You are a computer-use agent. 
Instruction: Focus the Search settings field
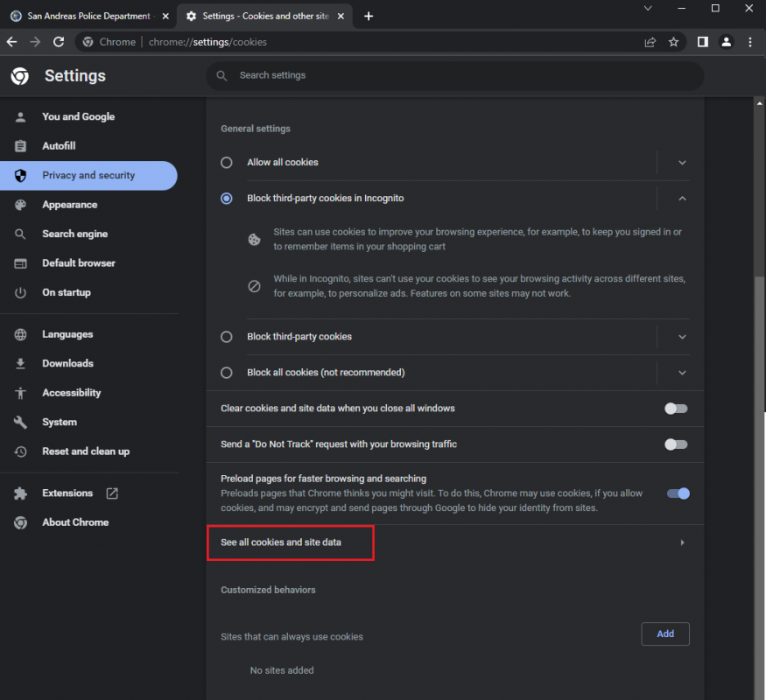pyautogui.click(x=455, y=75)
